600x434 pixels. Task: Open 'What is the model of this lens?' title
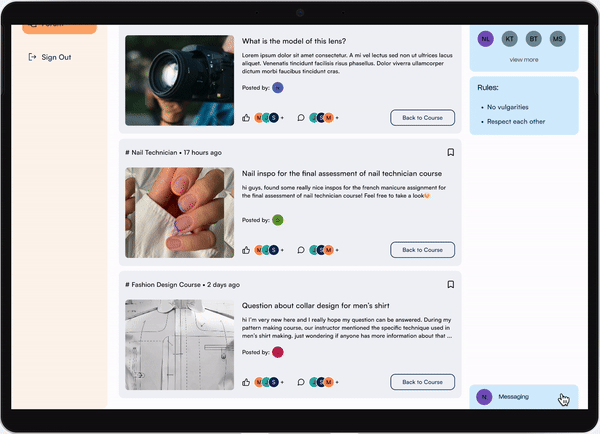point(294,41)
